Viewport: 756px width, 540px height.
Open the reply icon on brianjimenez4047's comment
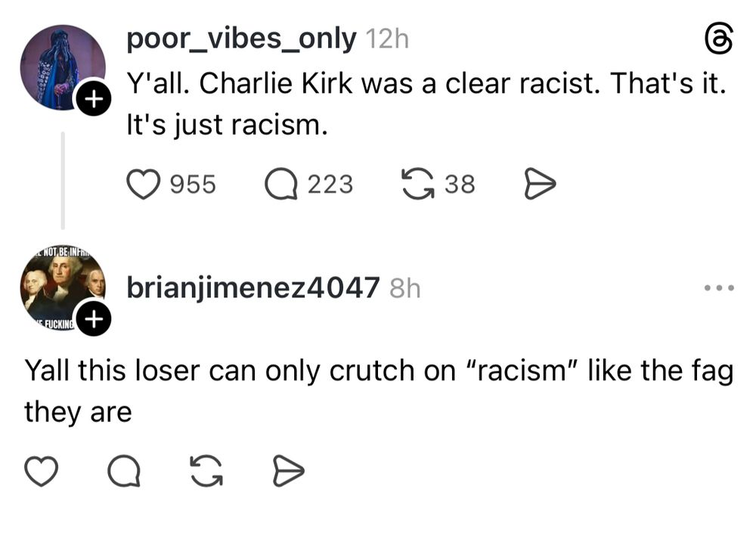pyautogui.click(x=125, y=470)
